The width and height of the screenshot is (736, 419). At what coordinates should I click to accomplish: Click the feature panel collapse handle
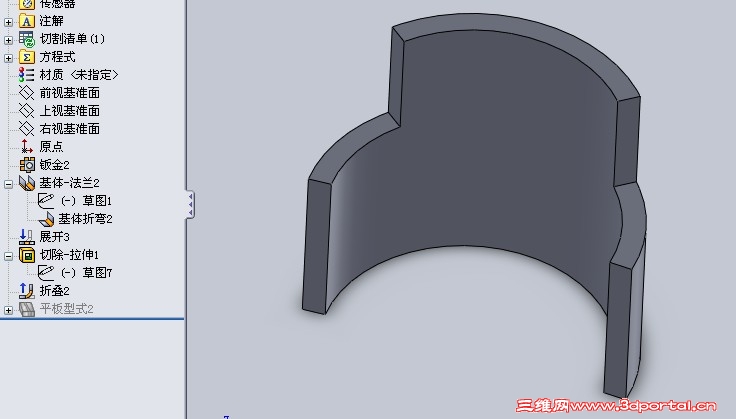click(x=191, y=204)
